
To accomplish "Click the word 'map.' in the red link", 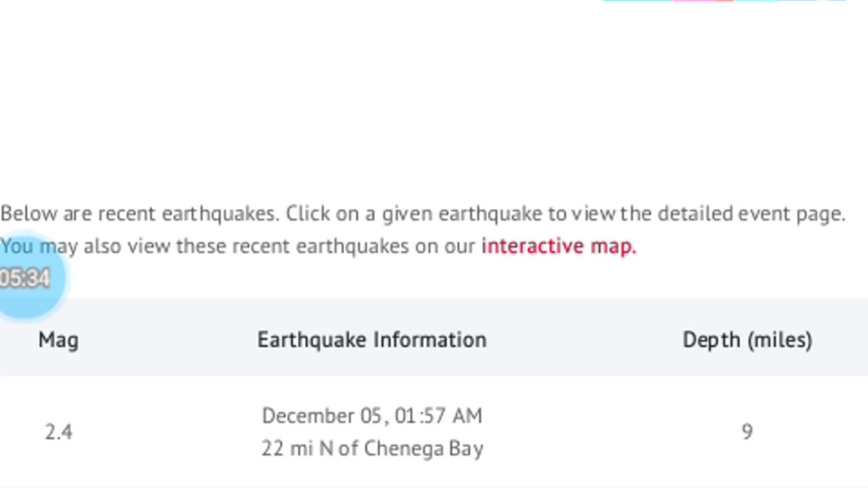I will point(613,246).
